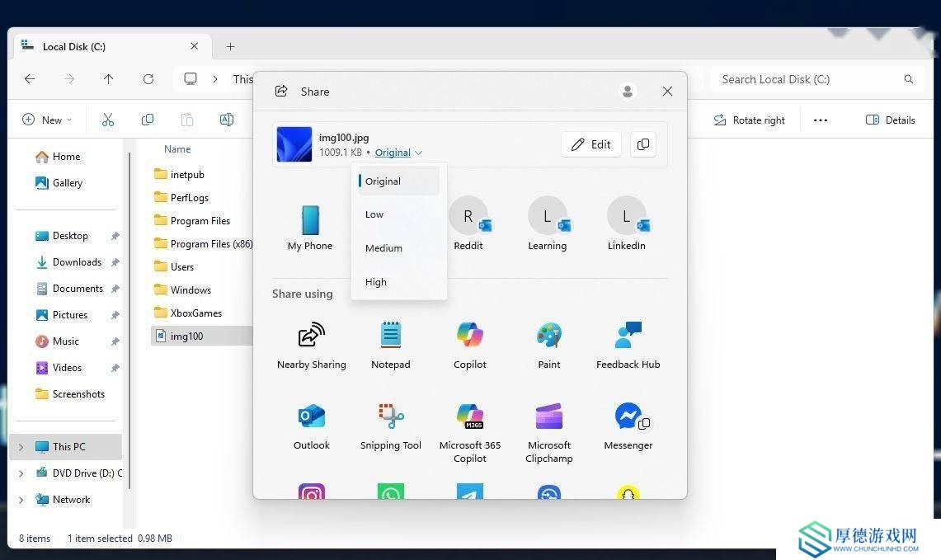Open the Original quality dropdown
Image resolution: width=941 pixels, height=560 pixels.
(x=398, y=153)
